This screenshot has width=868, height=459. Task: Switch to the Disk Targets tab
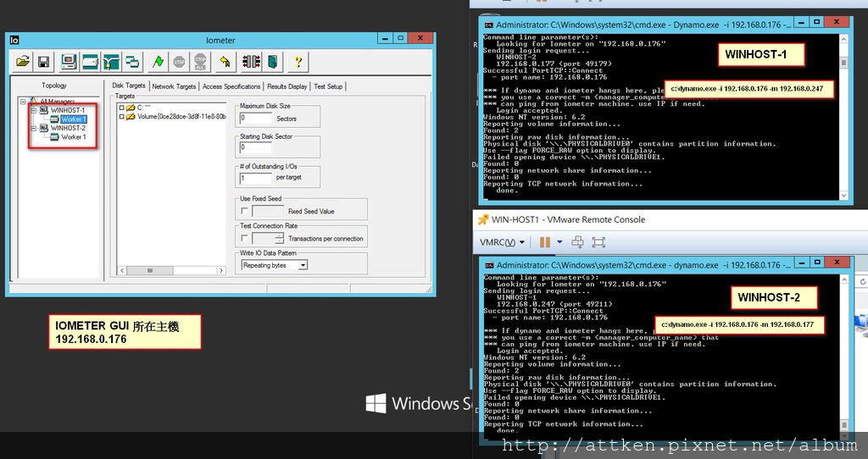pyautogui.click(x=129, y=86)
